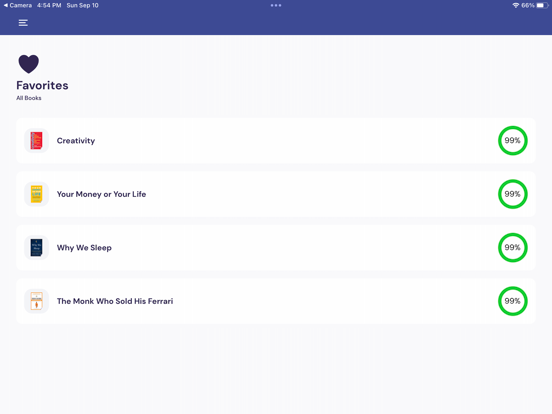The image size is (552, 414).
Task: Return to Camera via back arrow in status bar
Action: pyautogui.click(x=17, y=5)
